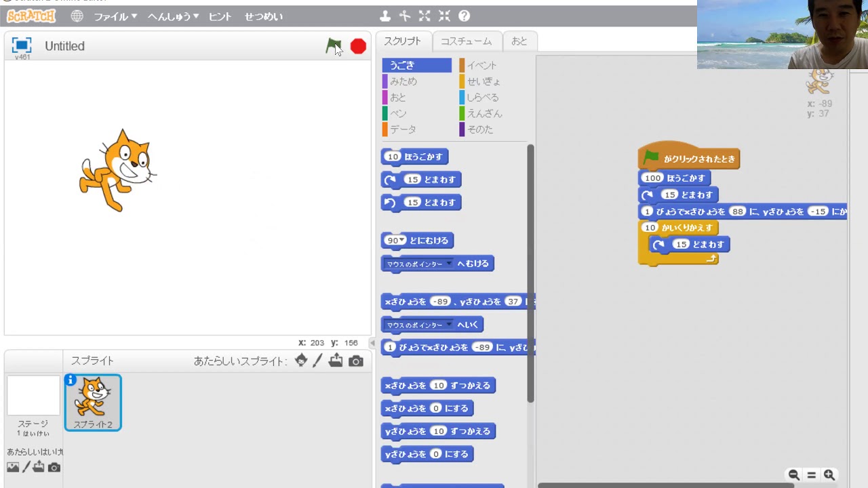Switch to the スクリプト tab
The width and height of the screenshot is (868, 488).
(x=402, y=41)
